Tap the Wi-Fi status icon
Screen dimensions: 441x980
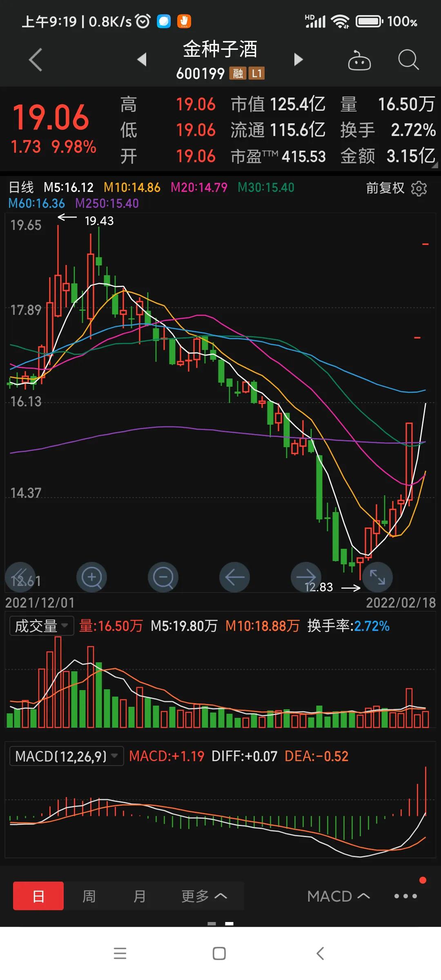tap(340, 21)
